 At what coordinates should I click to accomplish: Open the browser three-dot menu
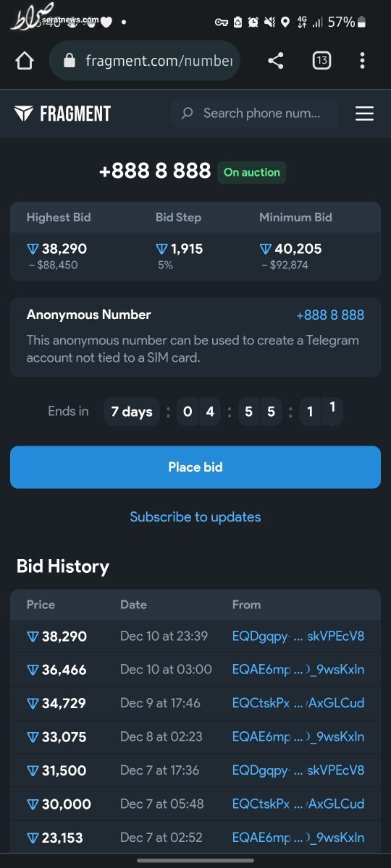coord(362,61)
